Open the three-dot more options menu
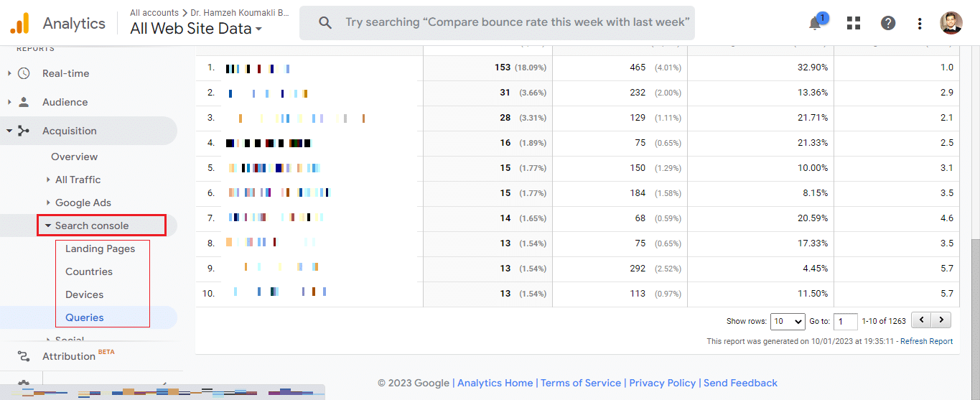 click(x=920, y=23)
